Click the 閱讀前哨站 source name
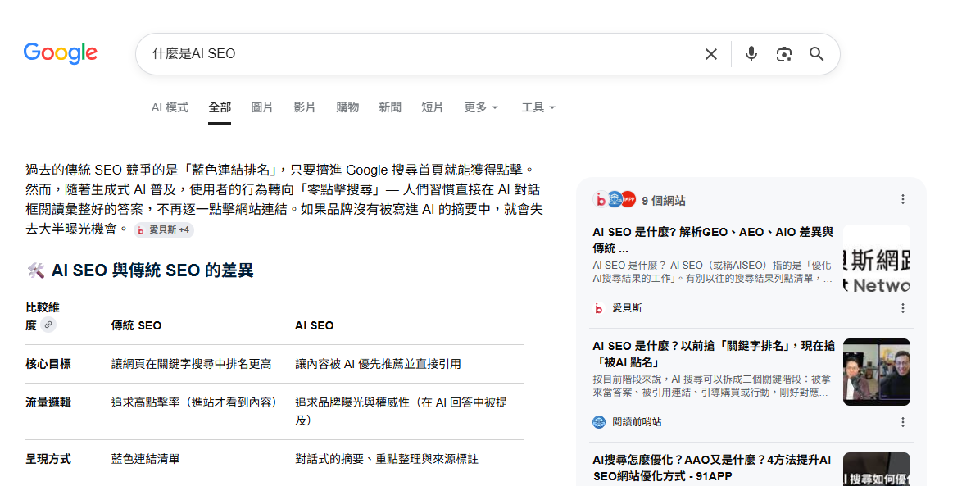This screenshot has height=486, width=980. coord(637,422)
